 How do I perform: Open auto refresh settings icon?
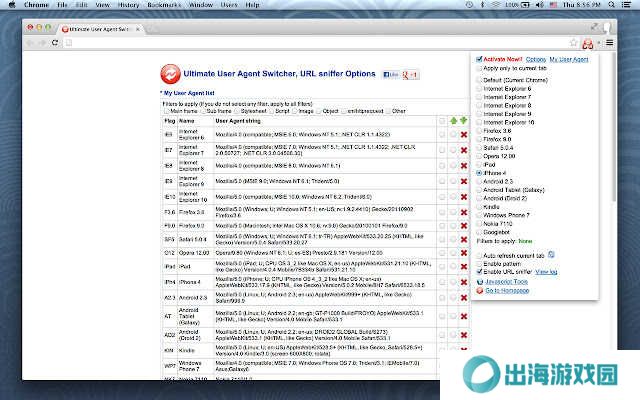[x=551, y=255]
